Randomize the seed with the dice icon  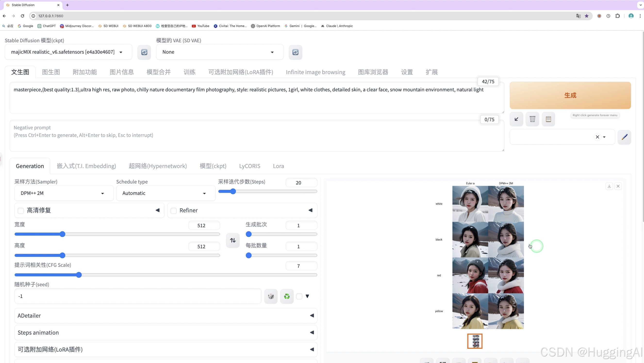click(x=271, y=296)
